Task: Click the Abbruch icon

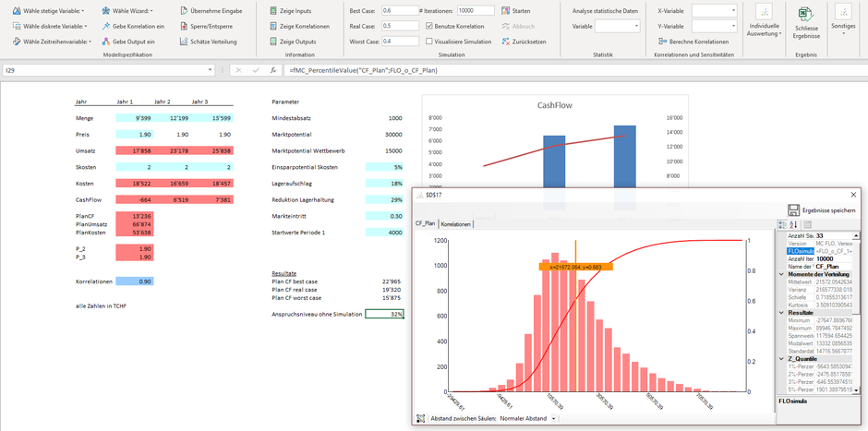Action: coord(505,26)
